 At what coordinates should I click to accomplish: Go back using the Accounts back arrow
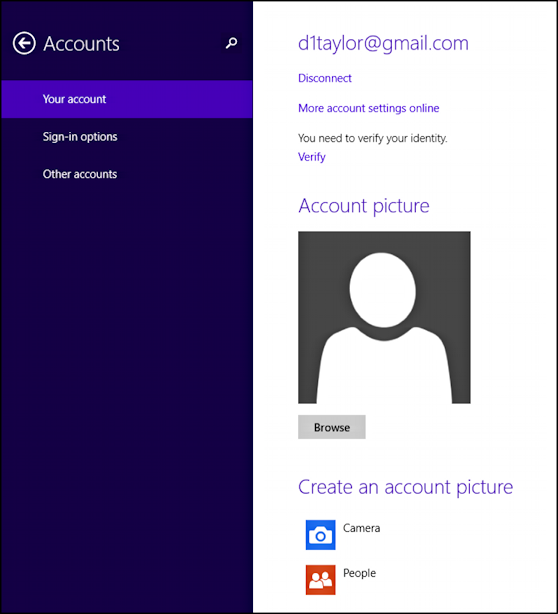pos(24,43)
